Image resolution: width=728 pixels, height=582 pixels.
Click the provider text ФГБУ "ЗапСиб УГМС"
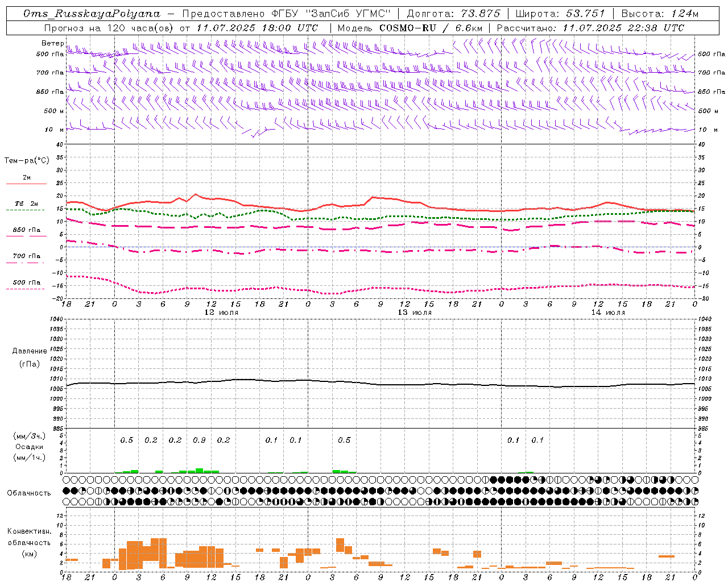coord(331,14)
